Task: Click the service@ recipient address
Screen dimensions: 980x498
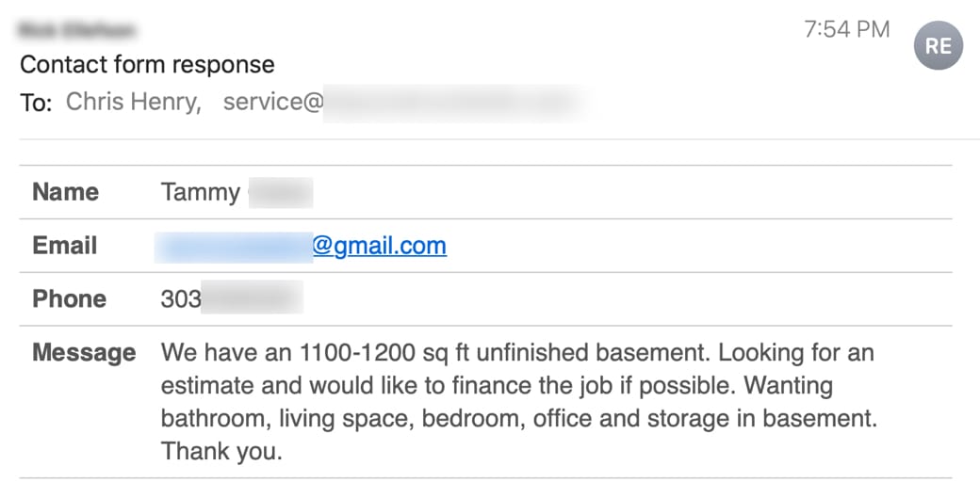Action: tap(273, 102)
